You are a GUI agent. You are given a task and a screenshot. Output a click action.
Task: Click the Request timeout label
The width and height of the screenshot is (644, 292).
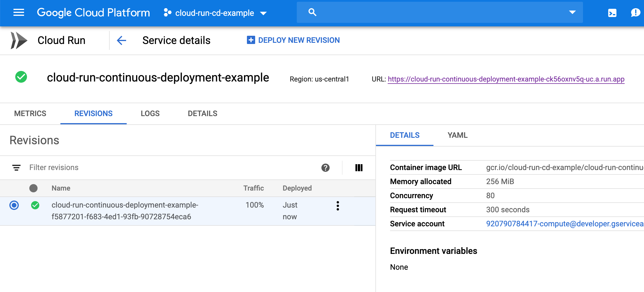[x=418, y=210]
